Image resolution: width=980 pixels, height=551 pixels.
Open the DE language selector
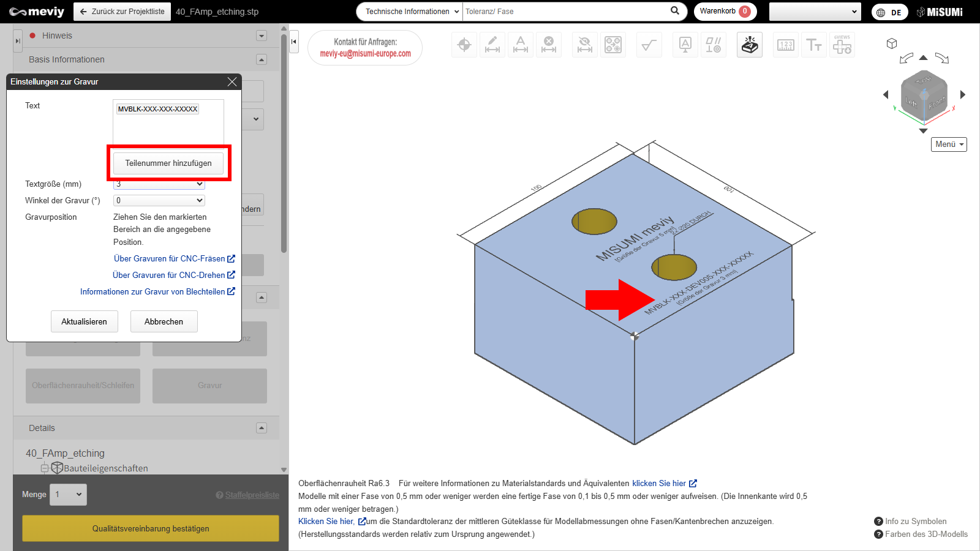[889, 12]
